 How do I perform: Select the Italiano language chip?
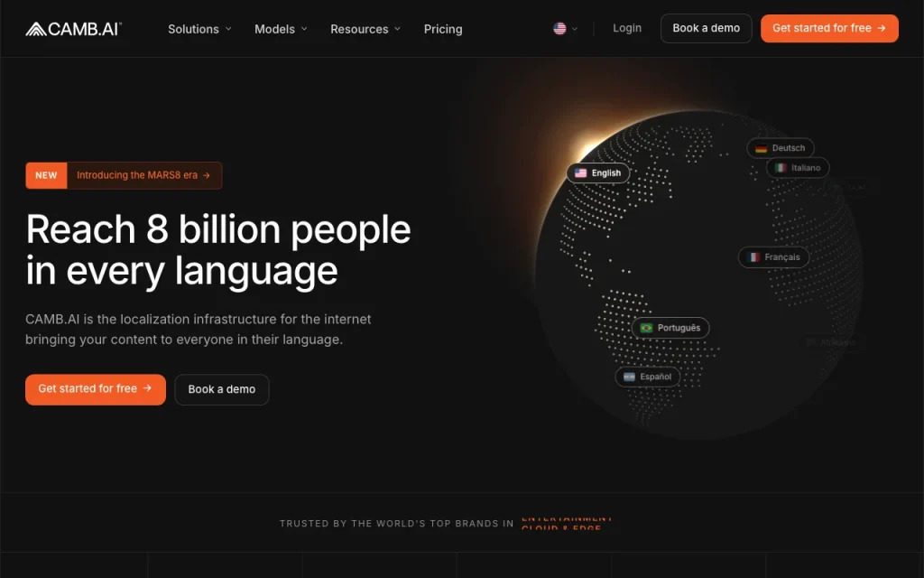tap(798, 167)
